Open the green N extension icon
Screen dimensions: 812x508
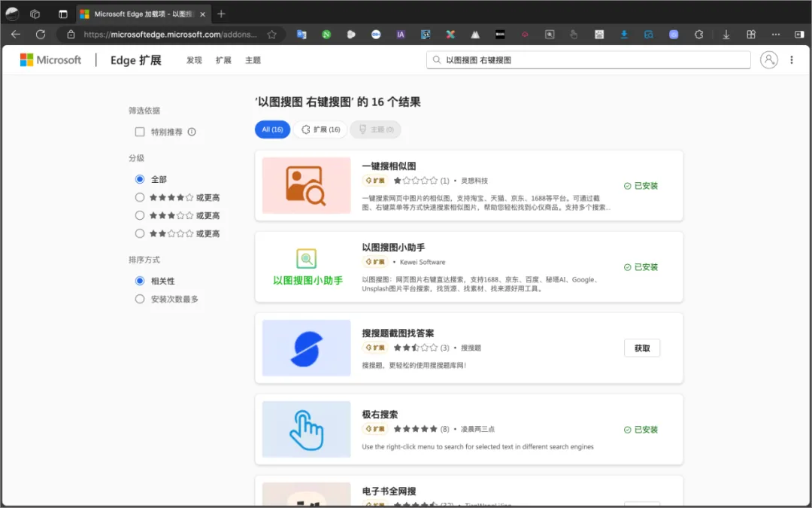[326, 34]
